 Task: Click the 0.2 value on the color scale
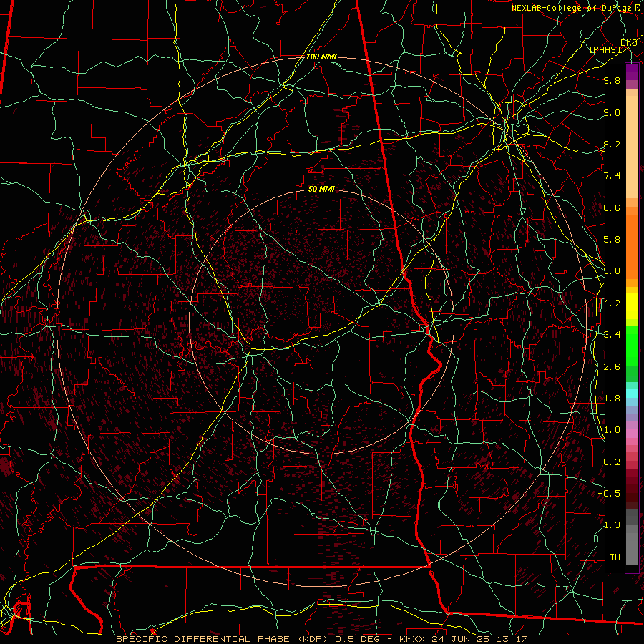coord(612,462)
